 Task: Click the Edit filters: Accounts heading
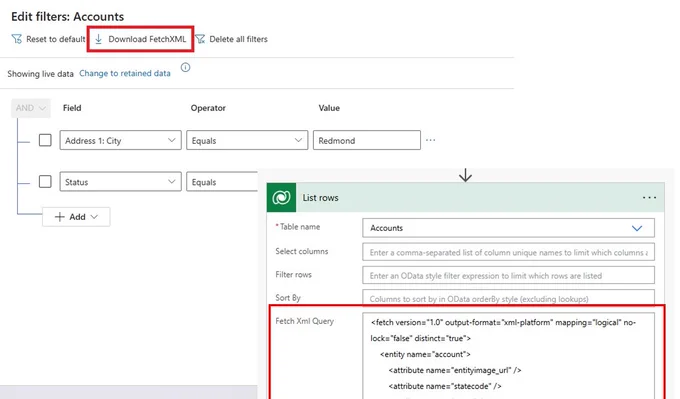68,16
